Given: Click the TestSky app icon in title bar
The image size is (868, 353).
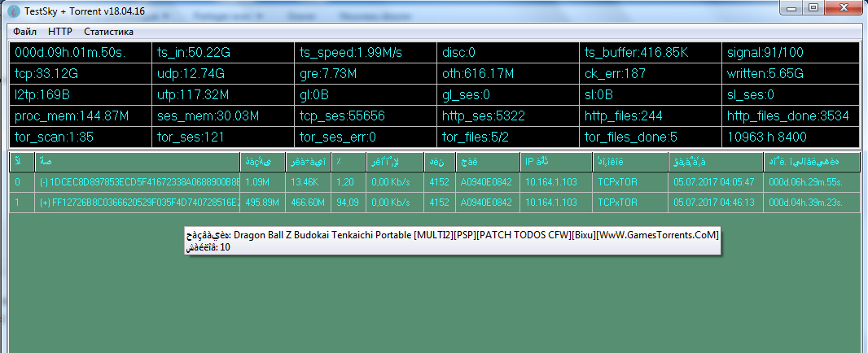Looking at the screenshot, I should 14,10.
